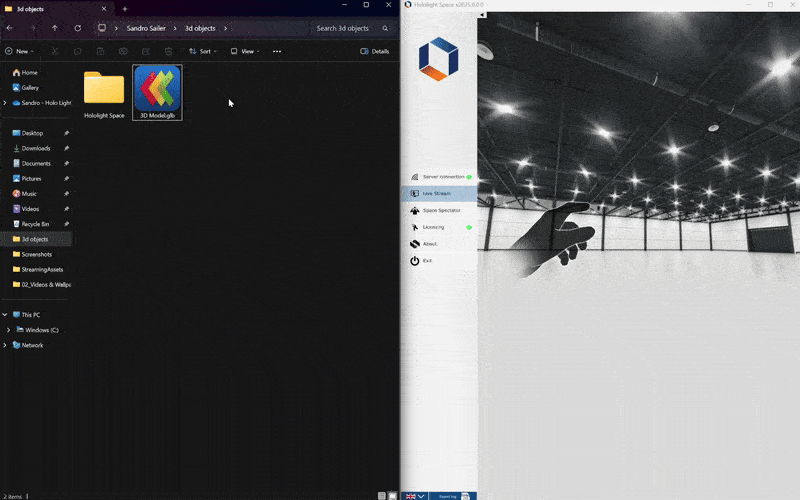Open the StreamingAssets folder in navigation pane
This screenshot has width=800, height=500.
[x=36, y=269]
